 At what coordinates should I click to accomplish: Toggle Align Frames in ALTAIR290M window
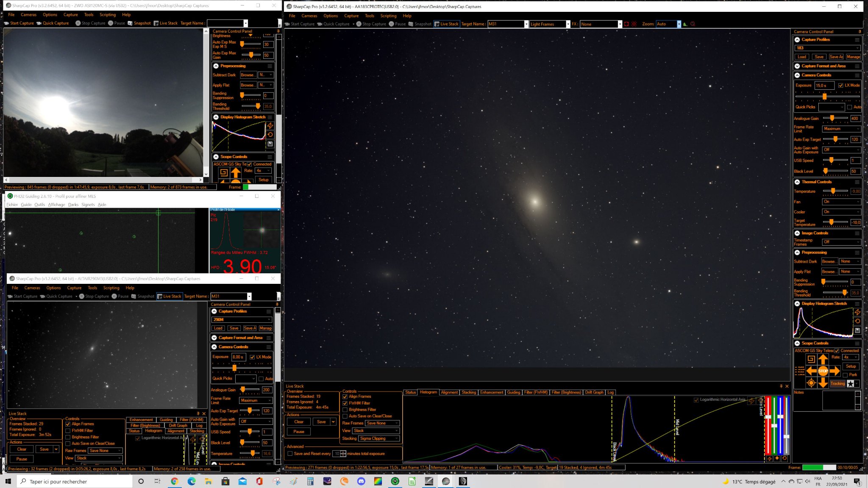pos(68,424)
